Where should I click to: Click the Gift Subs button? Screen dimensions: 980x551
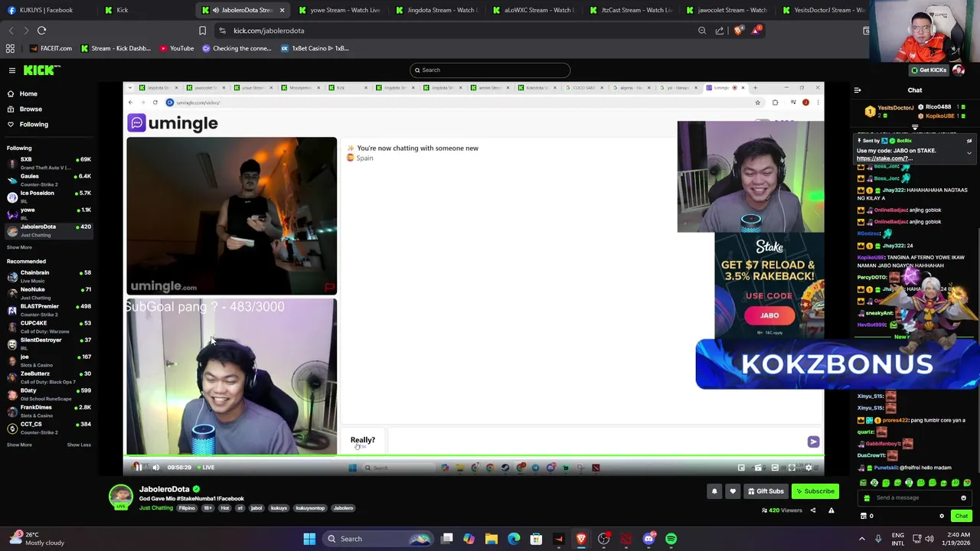click(x=765, y=491)
